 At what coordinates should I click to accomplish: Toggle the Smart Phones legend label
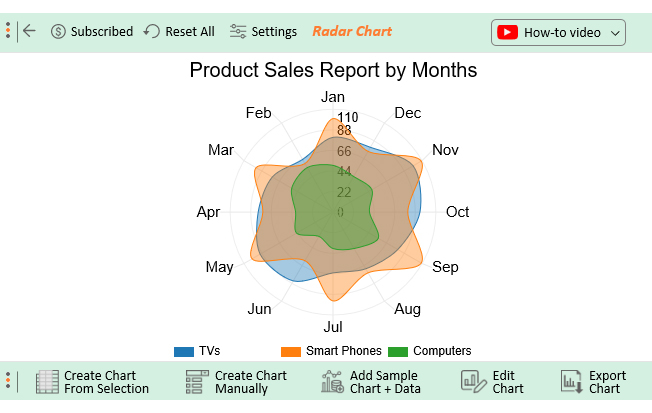tap(343, 351)
